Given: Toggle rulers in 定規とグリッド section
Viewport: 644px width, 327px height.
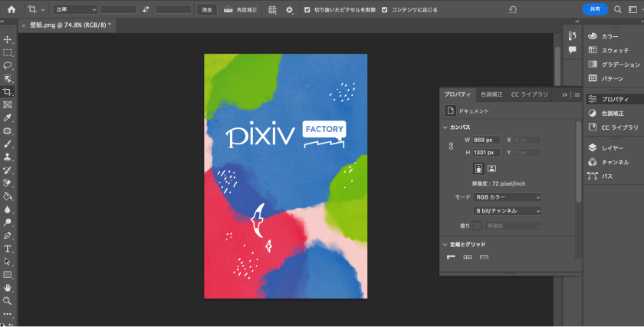Looking at the screenshot, I should [x=451, y=257].
